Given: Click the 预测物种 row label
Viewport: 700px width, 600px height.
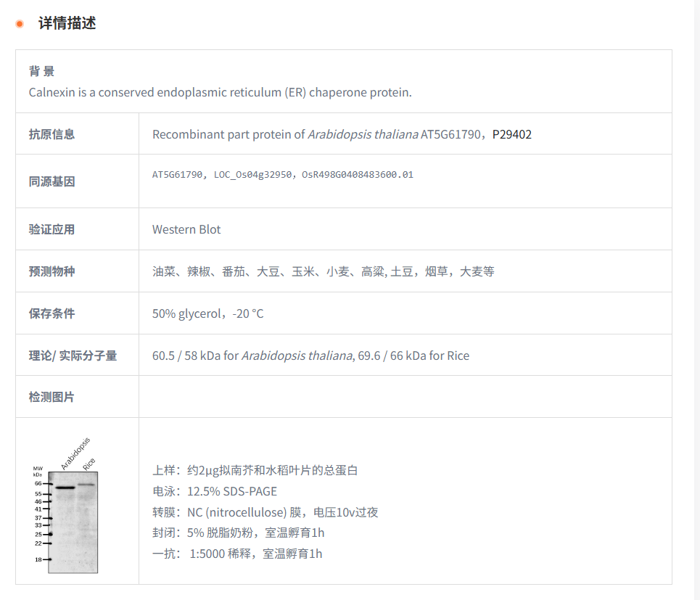Looking at the screenshot, I should pyautogui.click(x=52, y=271).
